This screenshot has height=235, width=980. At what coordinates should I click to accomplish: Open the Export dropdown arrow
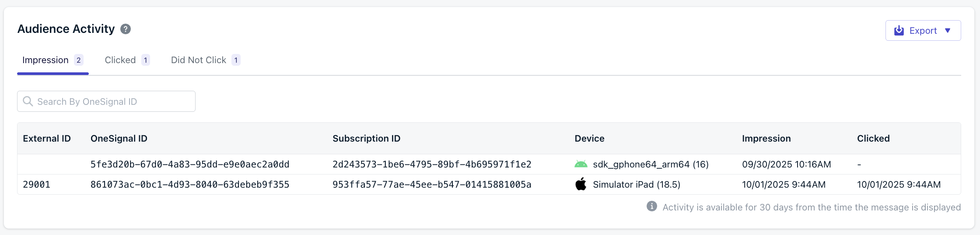click(948, 30)
